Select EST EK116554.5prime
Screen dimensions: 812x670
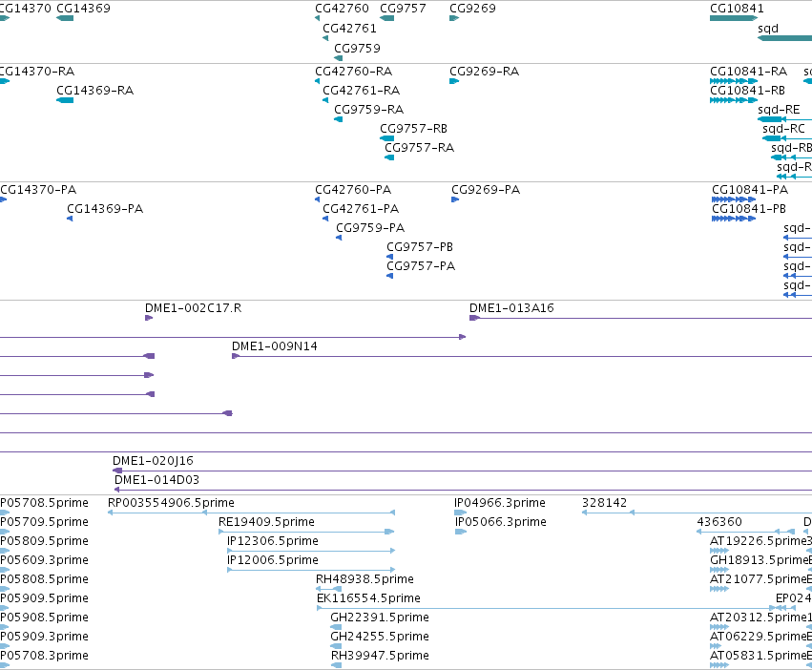(x=368, y=598)
